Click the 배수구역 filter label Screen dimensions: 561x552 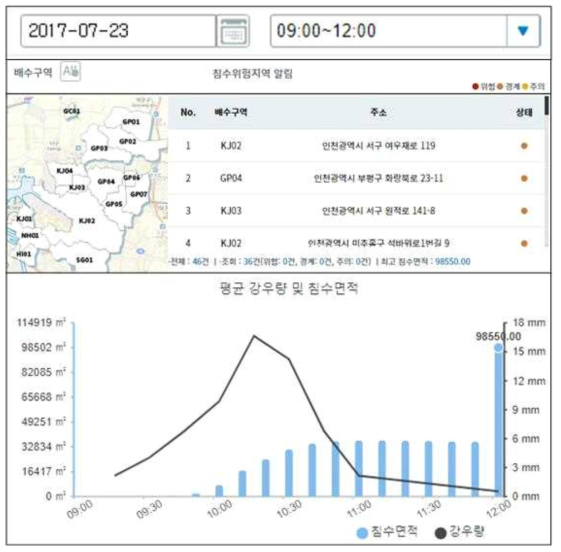(x=33, y=73)
